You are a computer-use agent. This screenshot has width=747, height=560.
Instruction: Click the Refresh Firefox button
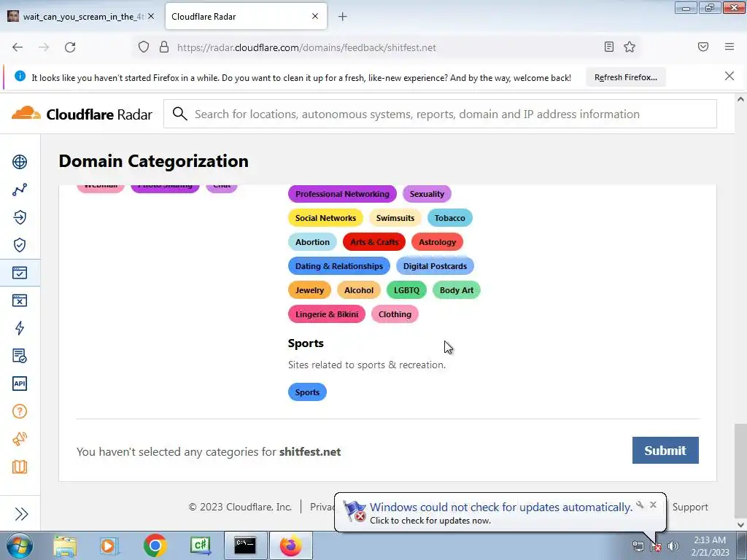pos(625,77)
